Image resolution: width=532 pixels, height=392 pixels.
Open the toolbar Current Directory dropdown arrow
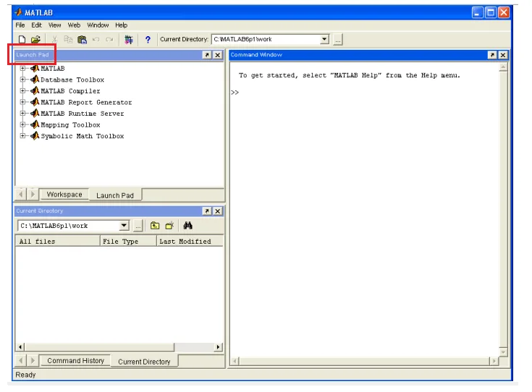tap(325, 39)
